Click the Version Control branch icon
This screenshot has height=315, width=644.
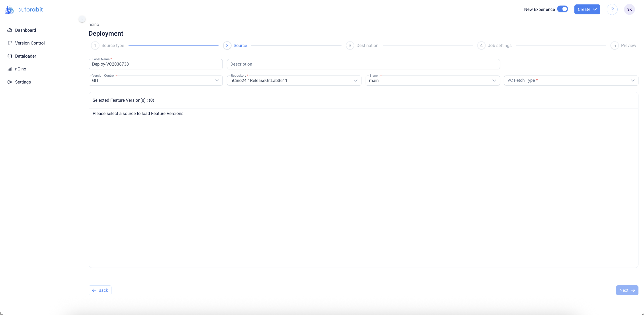[10, 43]
